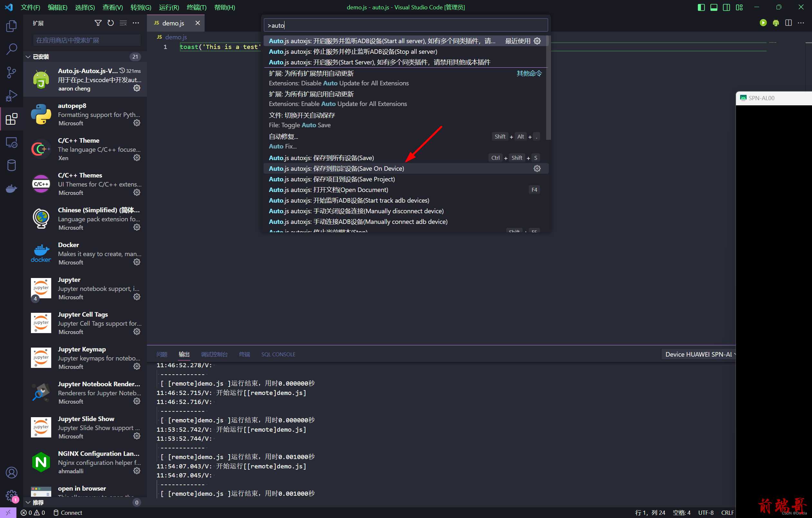Open manage gear for Jupyter Keymap extension

137,366
